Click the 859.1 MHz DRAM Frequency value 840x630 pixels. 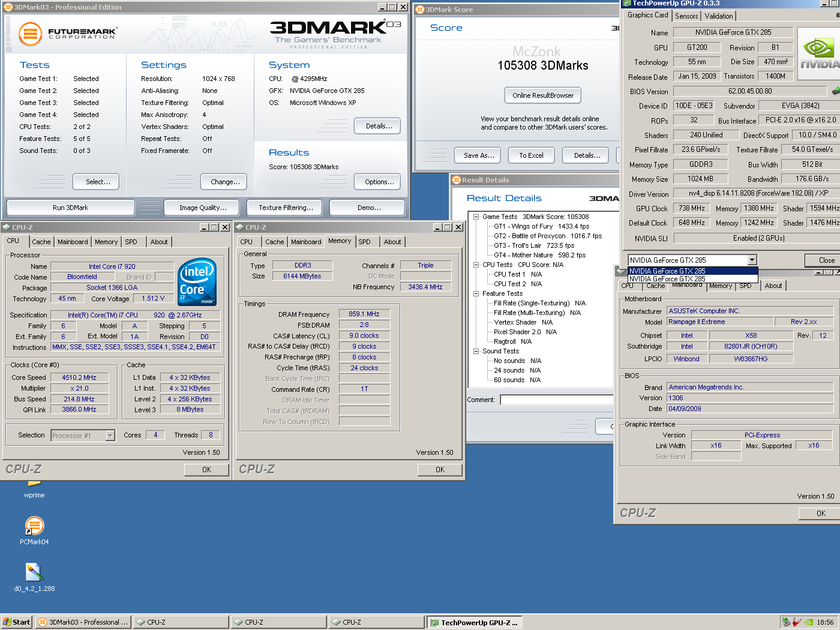364,314
